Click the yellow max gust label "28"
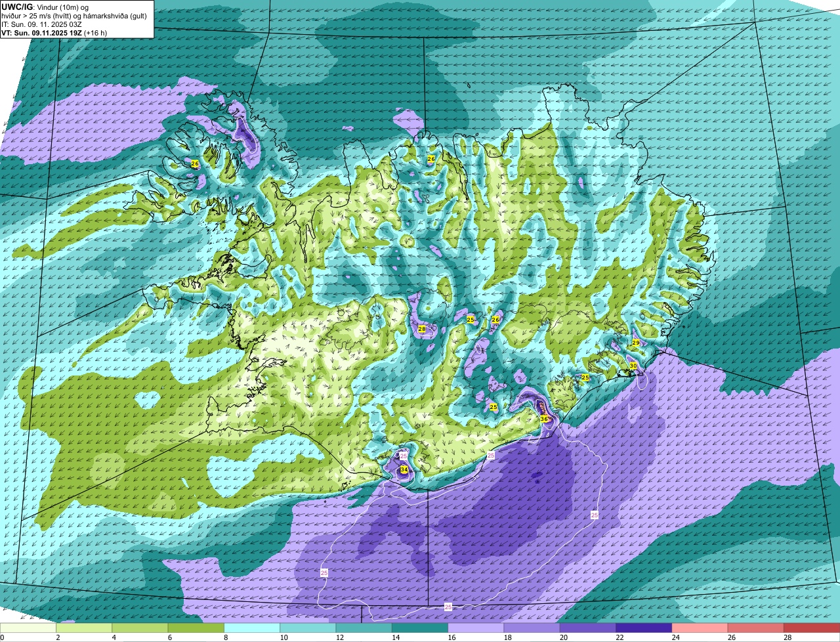This screenshot has width=840, height=642. coord(422,330)
